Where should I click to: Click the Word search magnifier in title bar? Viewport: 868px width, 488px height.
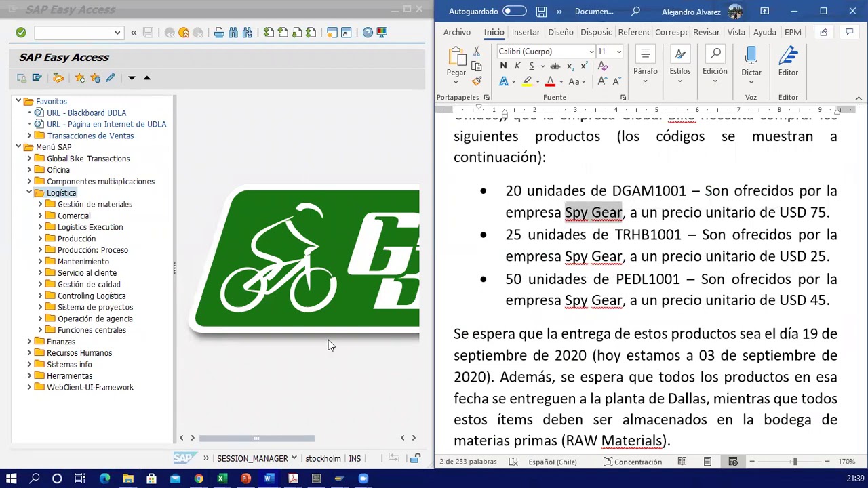pos(635,11)
